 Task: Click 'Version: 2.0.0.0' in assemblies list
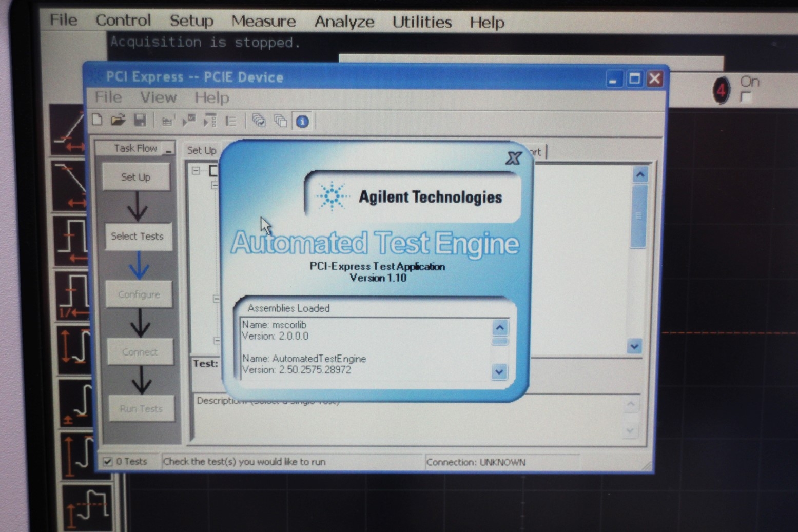[x=275, y=336]
